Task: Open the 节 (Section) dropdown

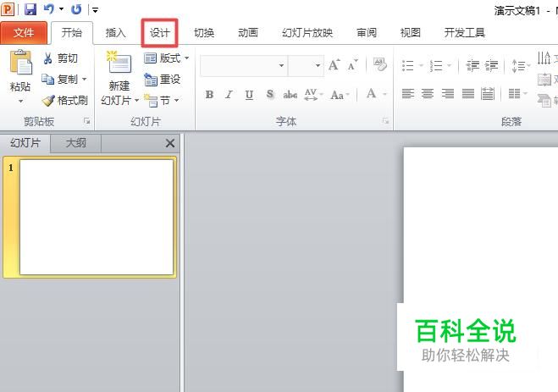Action: coord(161,101)
